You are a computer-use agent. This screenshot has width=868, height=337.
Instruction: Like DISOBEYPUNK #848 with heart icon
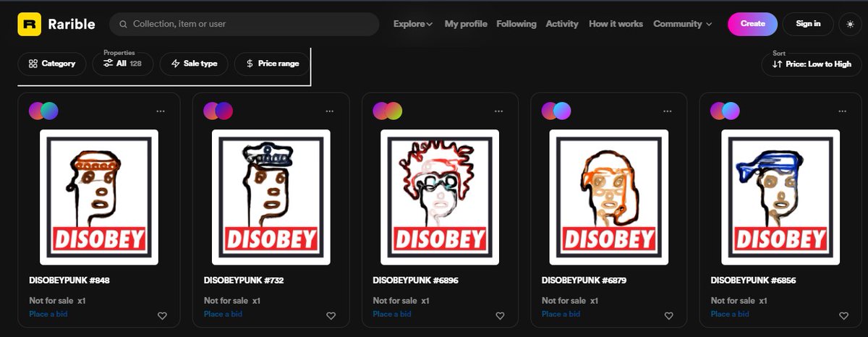162,315
